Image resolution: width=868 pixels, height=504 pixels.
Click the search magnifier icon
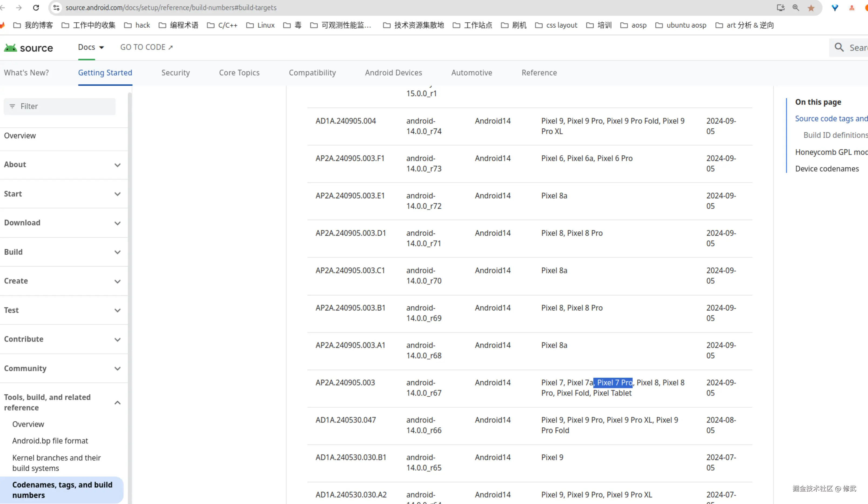coord(839,48)
